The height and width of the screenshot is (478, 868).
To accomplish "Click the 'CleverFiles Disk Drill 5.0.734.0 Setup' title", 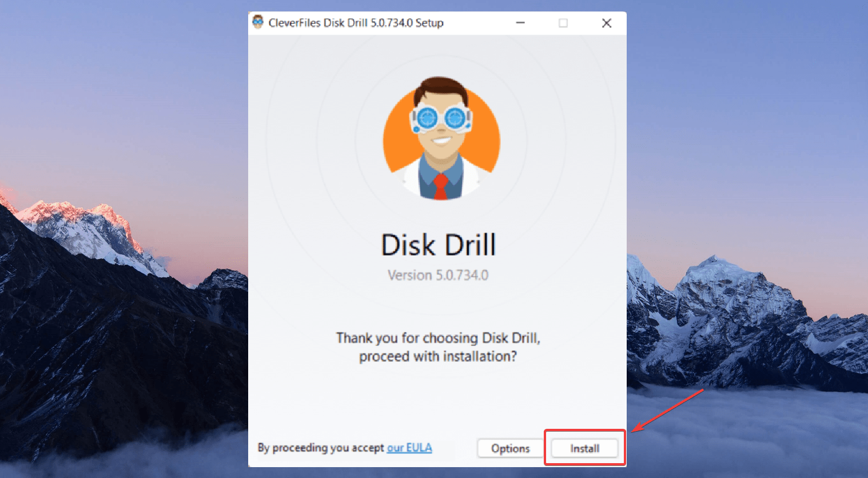I will (356, 23).
